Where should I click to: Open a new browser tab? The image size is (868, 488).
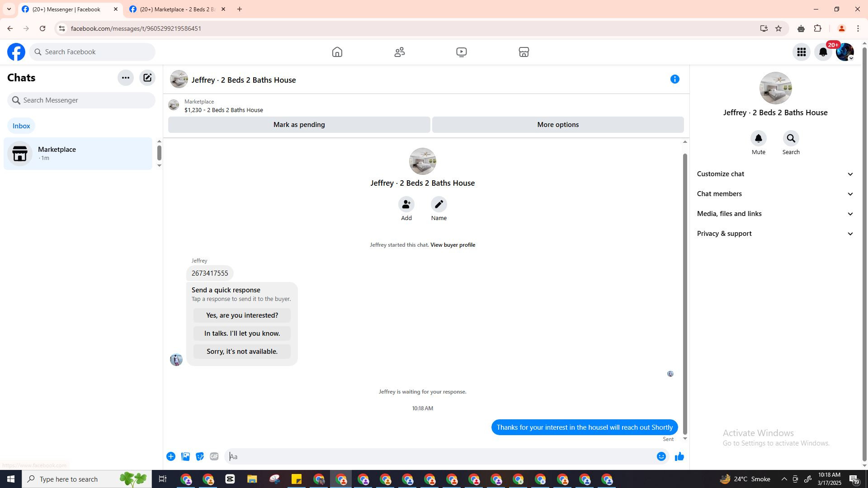pyautogui.click(x=240, y=9)
